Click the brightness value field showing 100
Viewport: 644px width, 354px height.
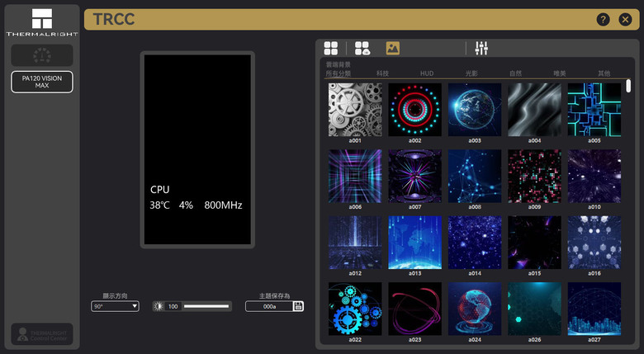tap(173, 306)
